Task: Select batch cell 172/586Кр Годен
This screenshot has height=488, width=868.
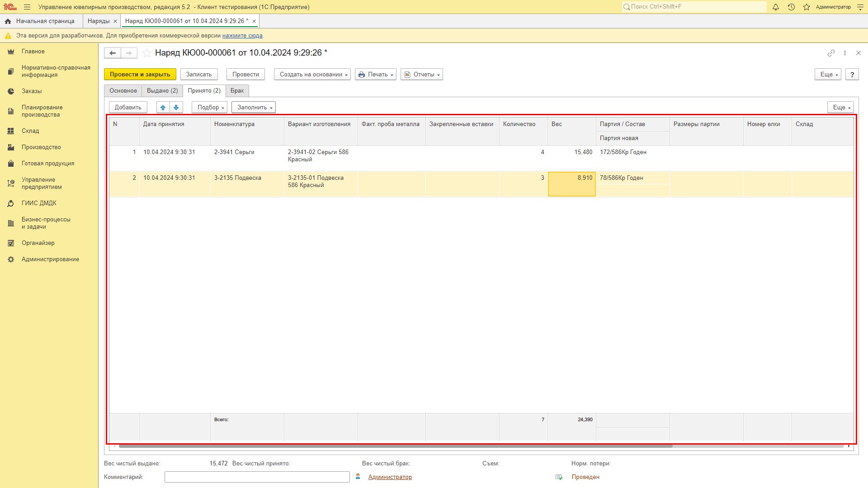Action: (633, 152)
